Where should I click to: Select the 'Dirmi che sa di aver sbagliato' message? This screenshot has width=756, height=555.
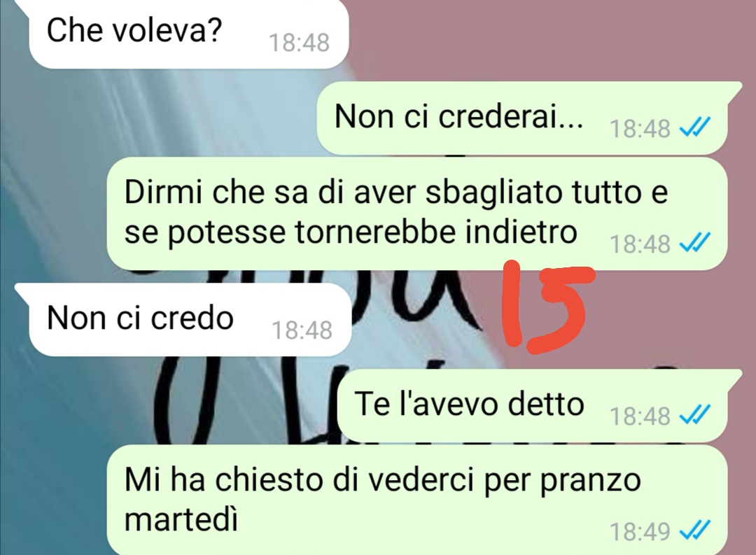pyautogui.click(x=416, y=213)
